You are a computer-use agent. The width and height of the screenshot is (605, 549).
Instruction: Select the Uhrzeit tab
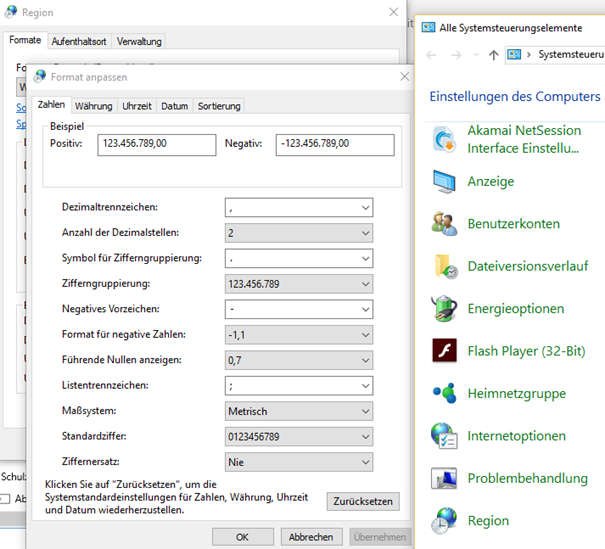pyautogui.click(x=137, y=106)
